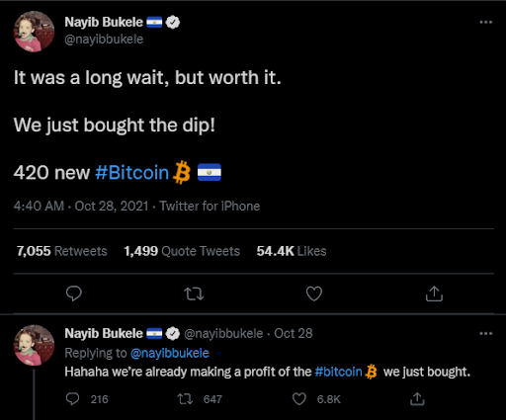Click the share icon on the reply tweet

tap(417, 398)
